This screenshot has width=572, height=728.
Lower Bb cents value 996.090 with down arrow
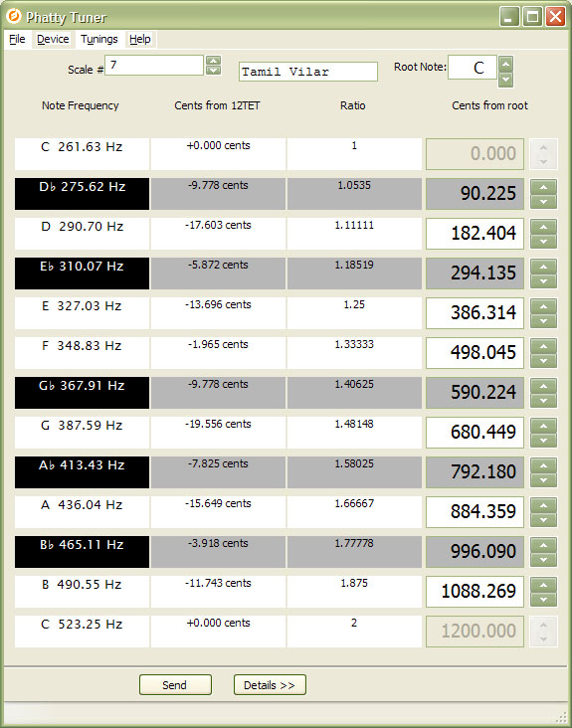[x=543, y=560]
